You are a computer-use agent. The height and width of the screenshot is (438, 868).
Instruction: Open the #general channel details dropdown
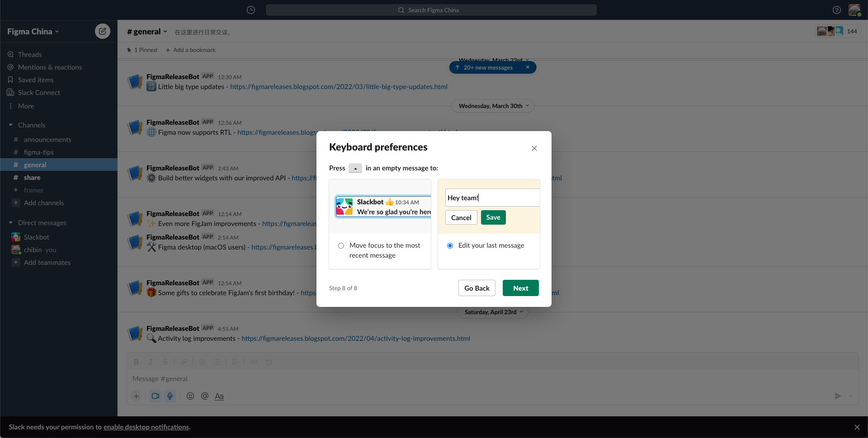[147, 31]
